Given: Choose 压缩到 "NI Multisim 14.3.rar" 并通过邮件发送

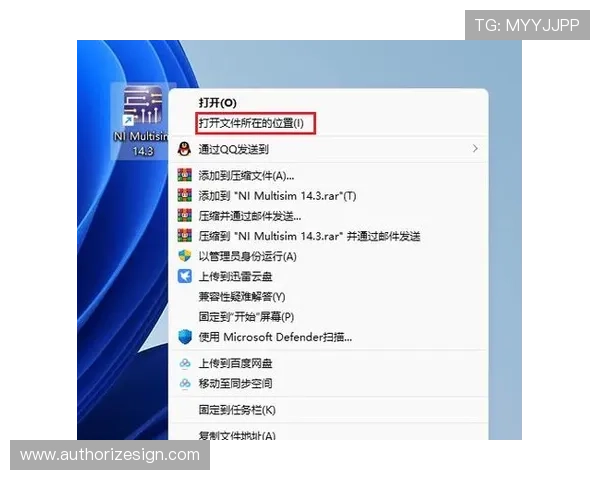Looking at the screenshot, I should pos(328,236).
